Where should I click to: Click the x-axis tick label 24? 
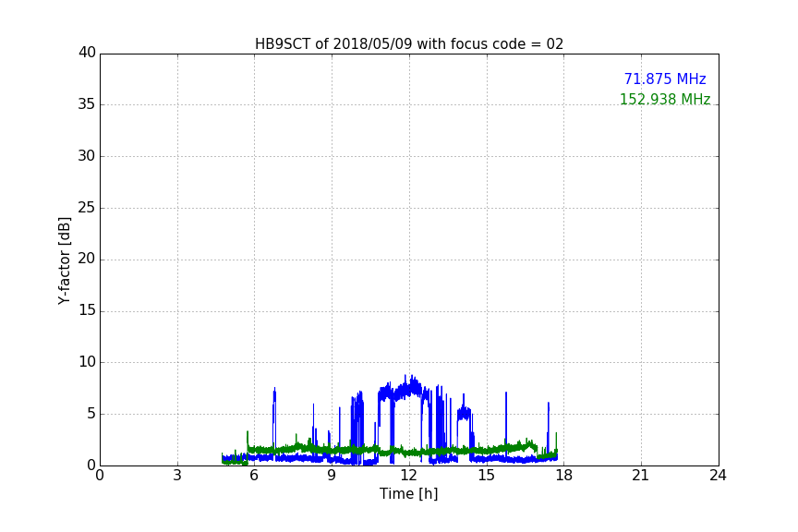[719, 476]
